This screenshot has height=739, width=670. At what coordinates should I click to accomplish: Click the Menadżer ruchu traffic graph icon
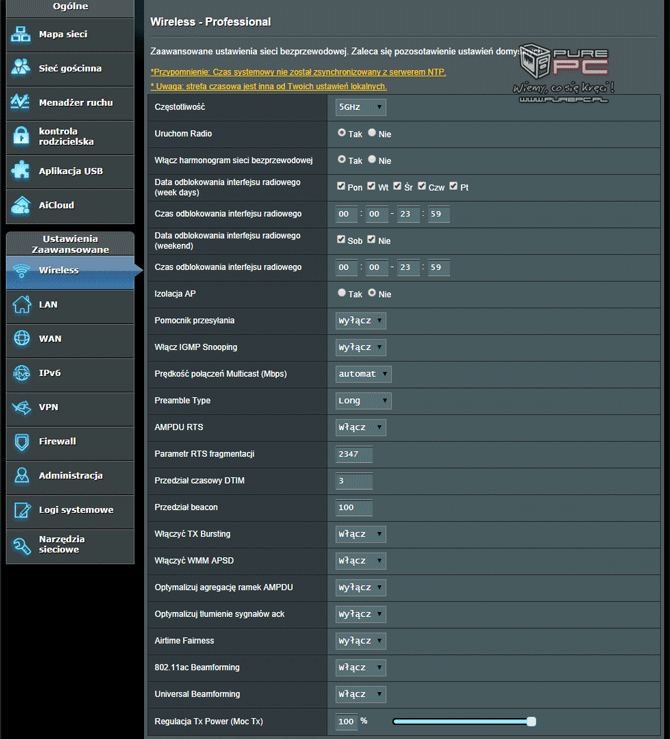click(x=21, y=102)
